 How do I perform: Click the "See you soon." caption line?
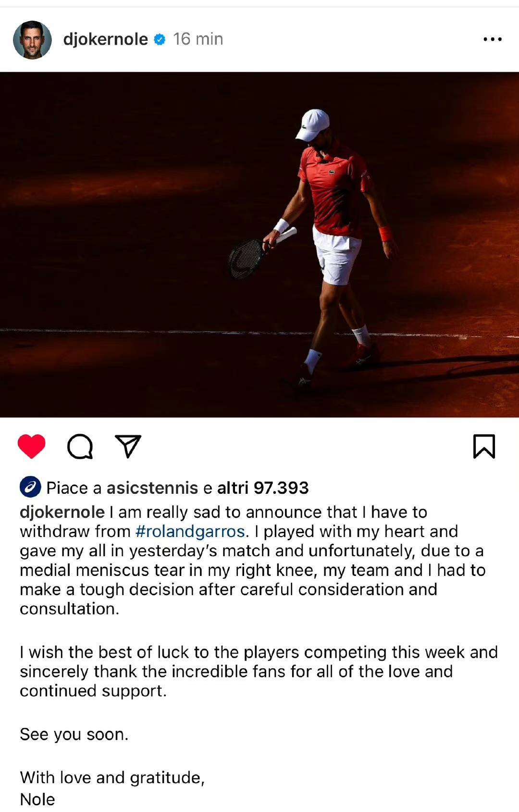point(74,734)
